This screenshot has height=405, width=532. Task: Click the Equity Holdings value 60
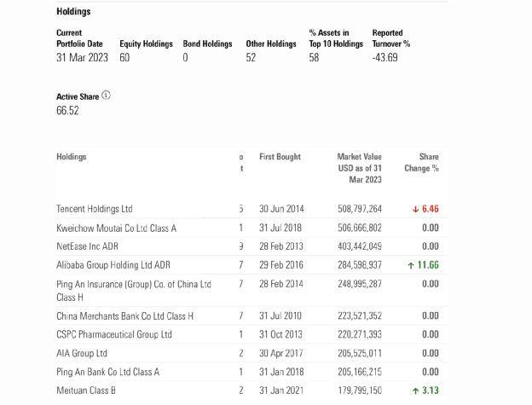click(x=124, y=58)
